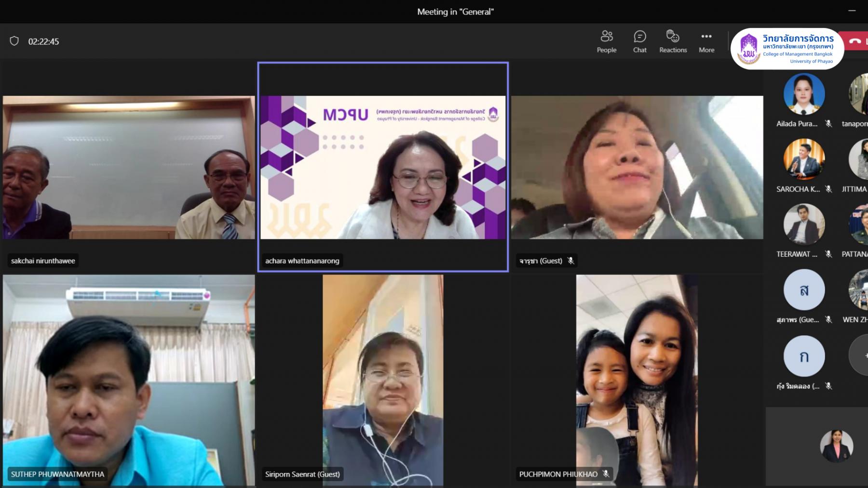Select Siriporn Saenrat (Guest) video tile
The height and width of the screenshot is (488, 868).
(383, 380)
